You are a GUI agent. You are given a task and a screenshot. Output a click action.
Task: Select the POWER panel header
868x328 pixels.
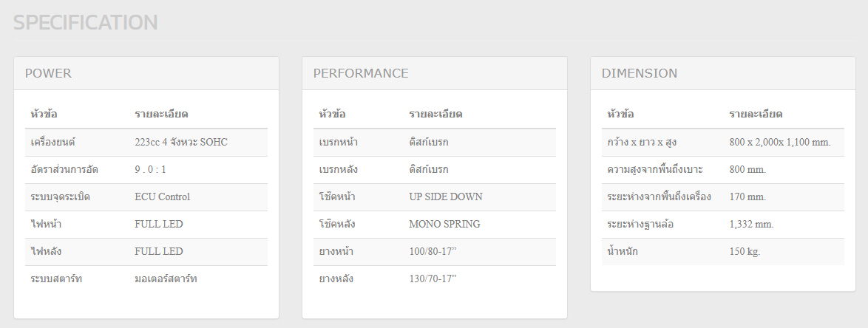[48, 73]
